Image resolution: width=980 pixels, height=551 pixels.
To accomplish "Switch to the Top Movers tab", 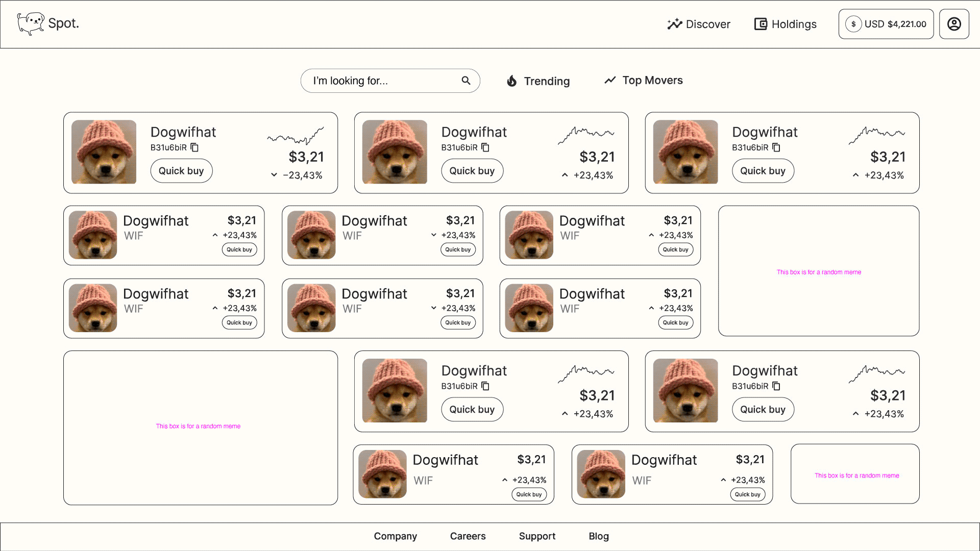I will click(652, 80).
